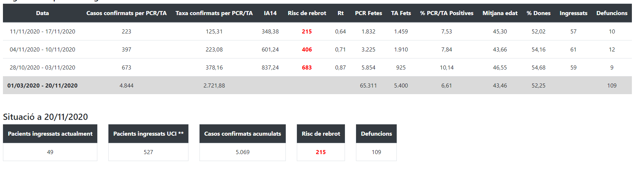Click the TA Fets column header
The width and height of the screenshot is (644, 171).
tap(401, 13)
